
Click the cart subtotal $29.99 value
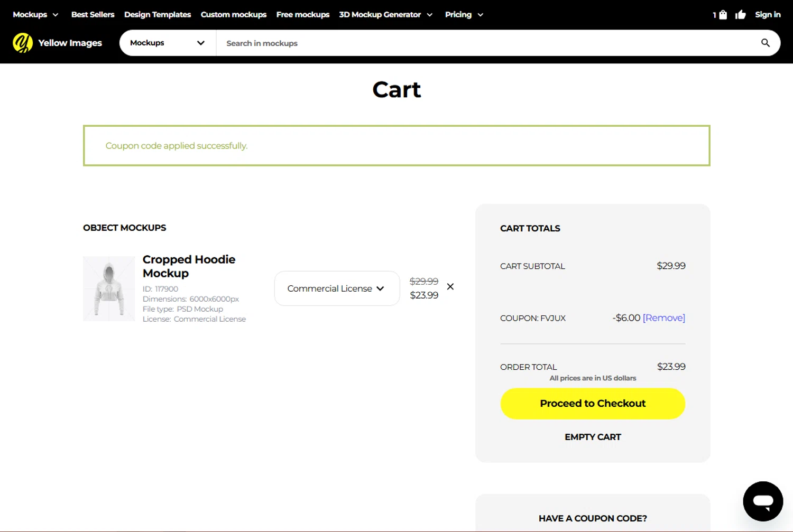pos(671,266)
